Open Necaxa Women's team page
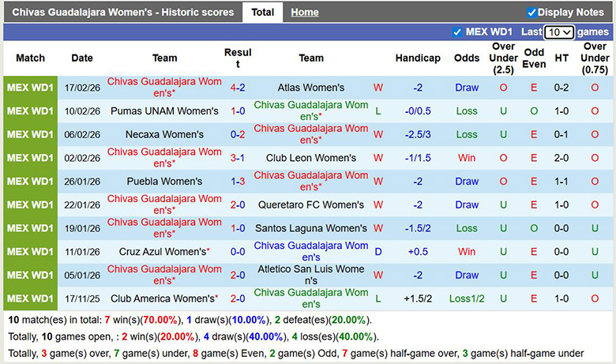The height and width of the screenshot is (364, 616). coord(164,134)
